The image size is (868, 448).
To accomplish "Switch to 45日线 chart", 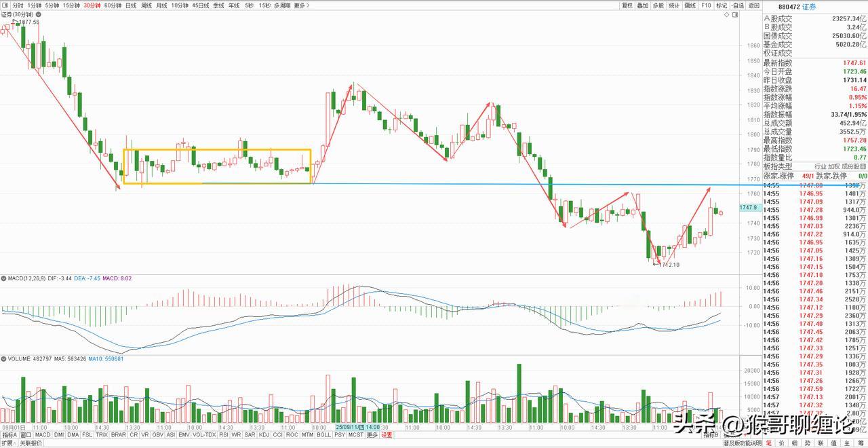I will click(x=200, y=5).
